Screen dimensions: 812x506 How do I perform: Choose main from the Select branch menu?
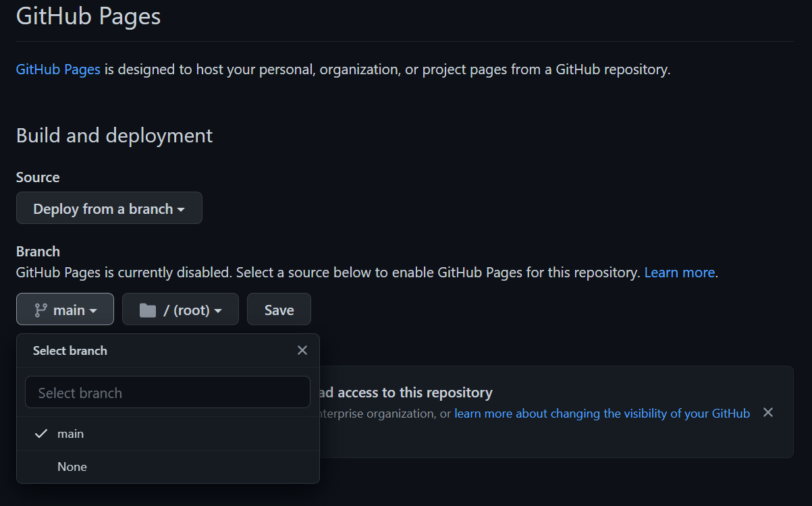pos(71,433)
